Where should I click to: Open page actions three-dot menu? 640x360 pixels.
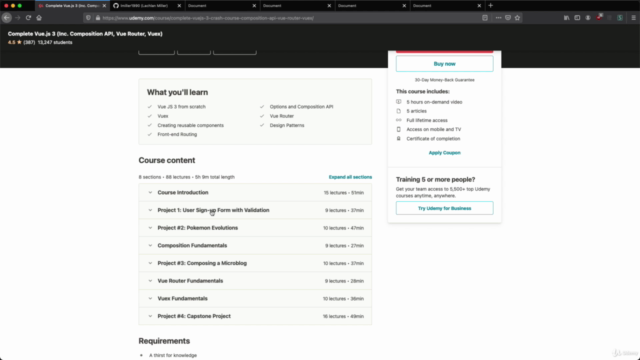[498, 18]
